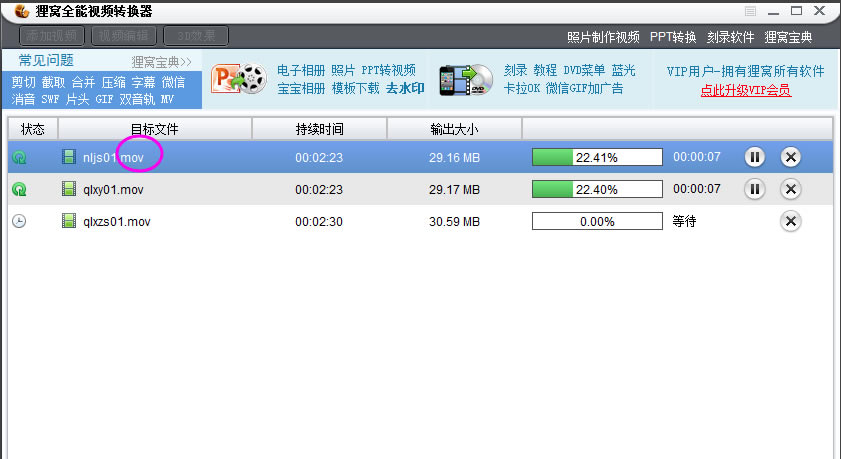This screenshot has height=459, width=841.
Task: Click the 去水印 link
Action: [x=405, y=88]
